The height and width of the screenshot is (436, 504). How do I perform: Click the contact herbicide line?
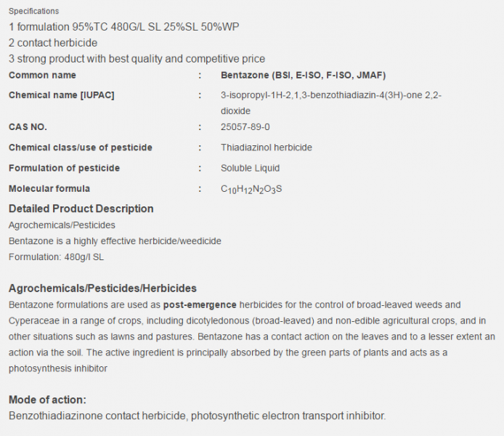point(53,43)
